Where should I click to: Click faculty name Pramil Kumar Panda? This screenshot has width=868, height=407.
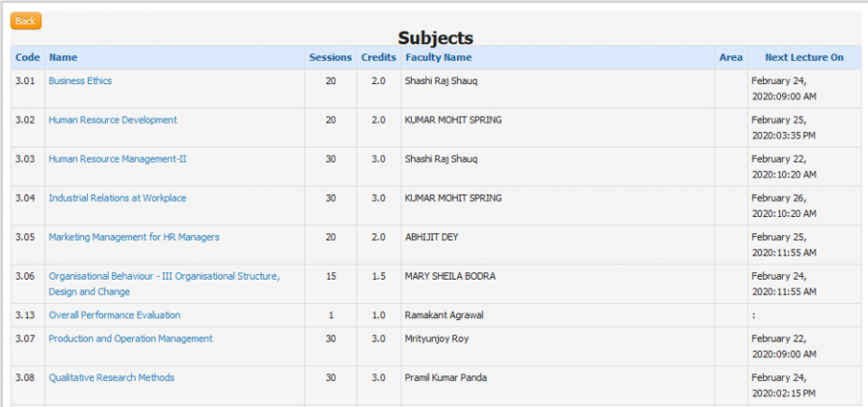click(x=446, y=378)
